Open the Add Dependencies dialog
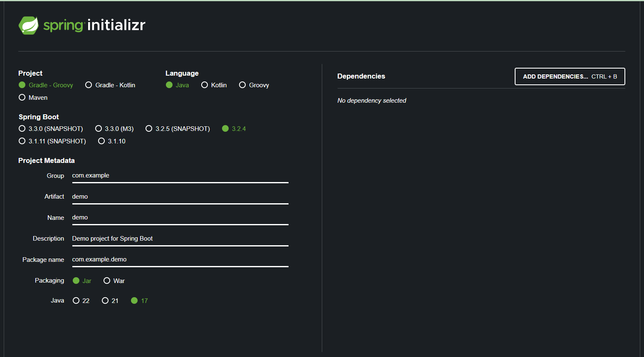644x357 pixels. click(x=570, y=76)
